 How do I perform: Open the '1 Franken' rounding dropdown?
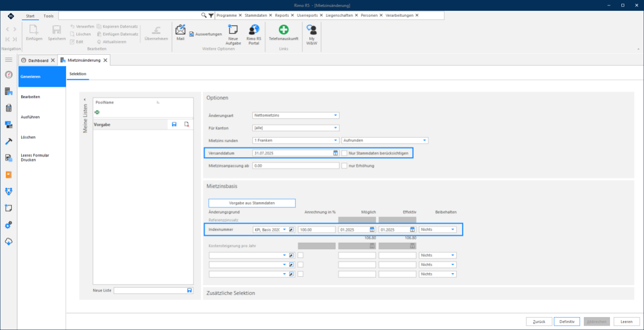tap(335, 140)
